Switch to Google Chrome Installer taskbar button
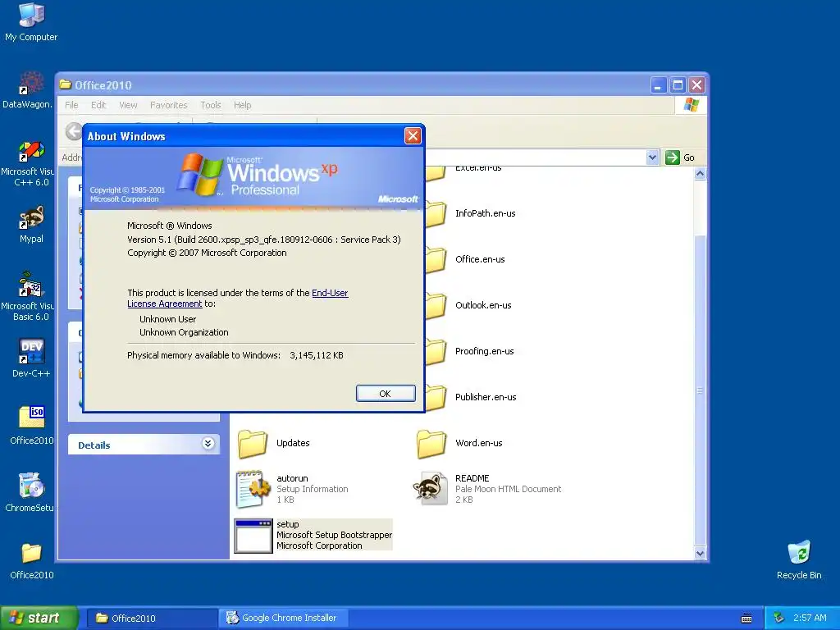 point(284,619)
